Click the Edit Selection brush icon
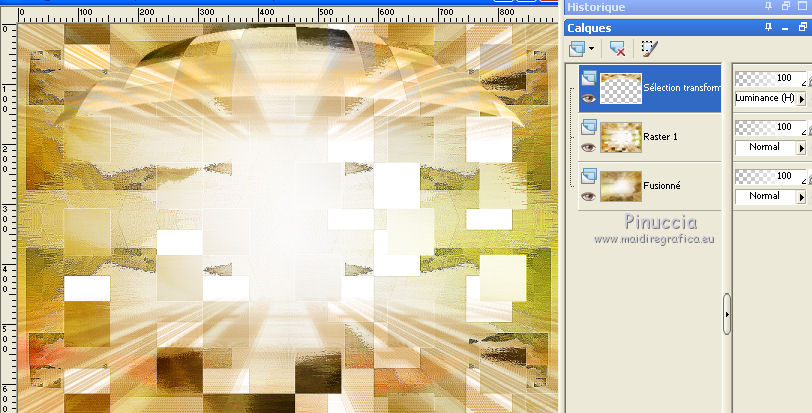812x413 pixels. click(x=649, y=49)
